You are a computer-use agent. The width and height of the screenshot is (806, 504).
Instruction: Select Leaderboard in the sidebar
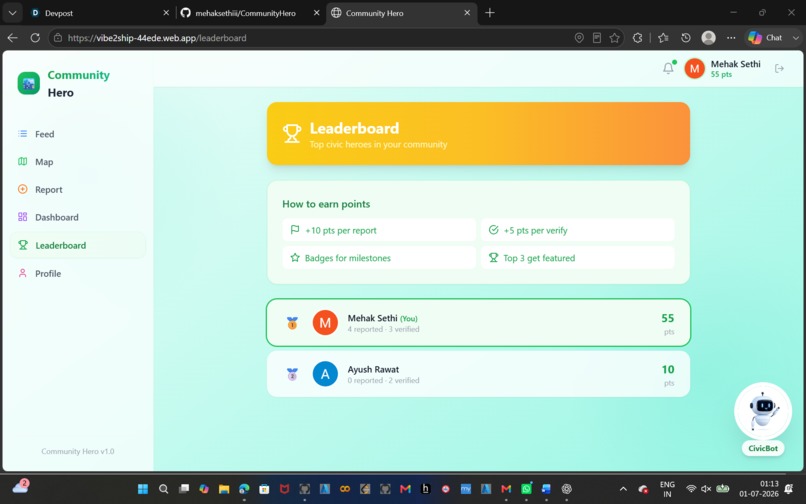77,245
